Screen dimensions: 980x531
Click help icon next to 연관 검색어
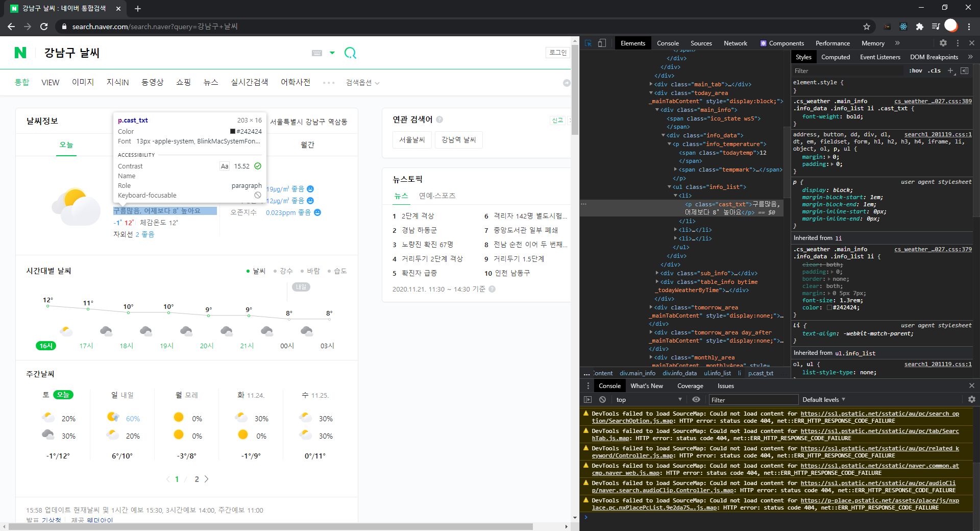pyautogui.click(x=439, y=119)
